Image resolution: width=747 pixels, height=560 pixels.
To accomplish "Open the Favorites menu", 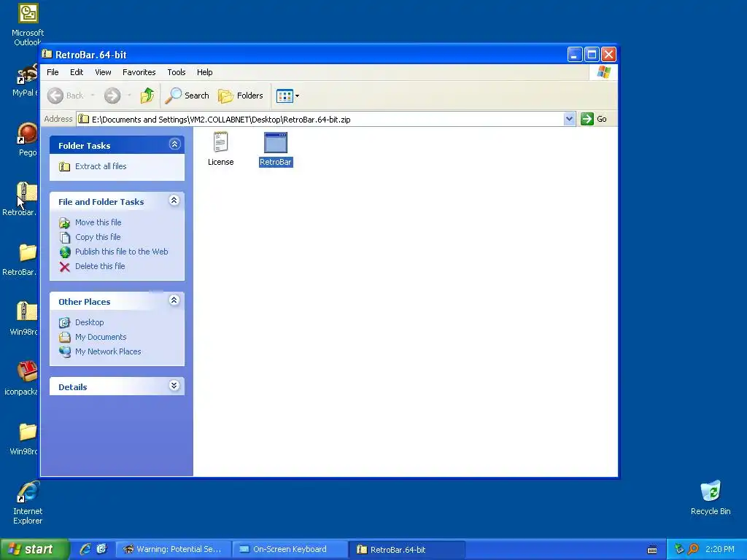I will click(139, 72).
